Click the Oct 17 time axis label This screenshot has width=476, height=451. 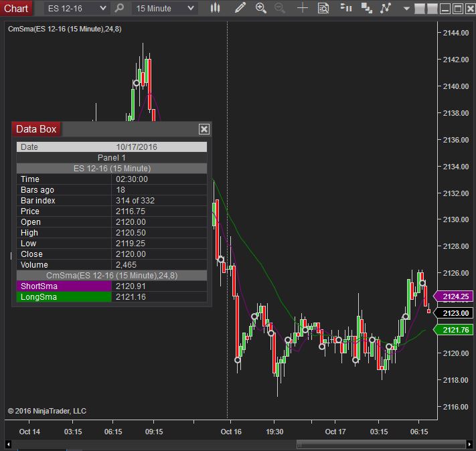(335, 432)
